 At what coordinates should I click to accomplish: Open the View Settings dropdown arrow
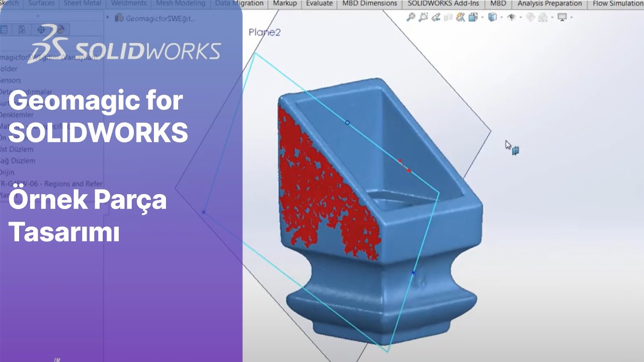(x=571, y=17)
